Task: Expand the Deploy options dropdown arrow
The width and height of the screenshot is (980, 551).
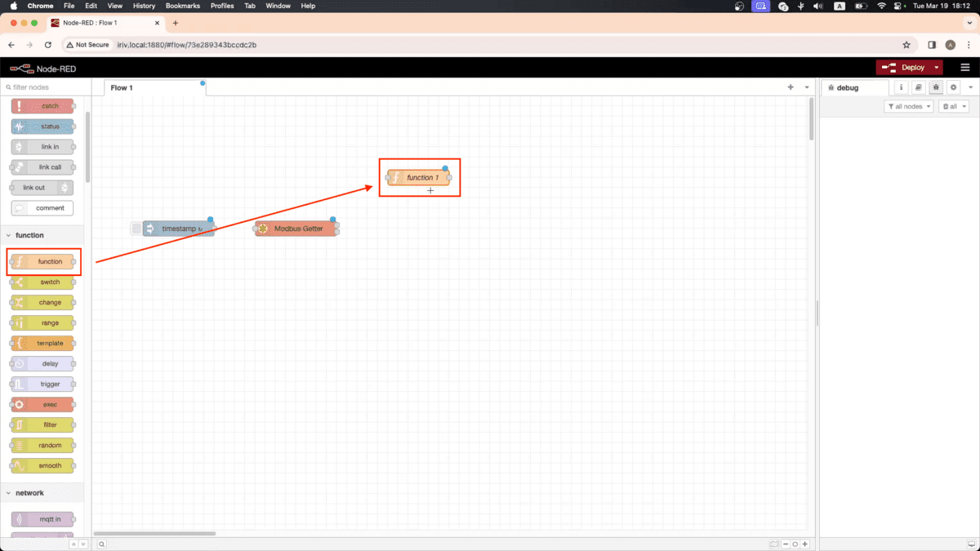Action: pos(937,68)
